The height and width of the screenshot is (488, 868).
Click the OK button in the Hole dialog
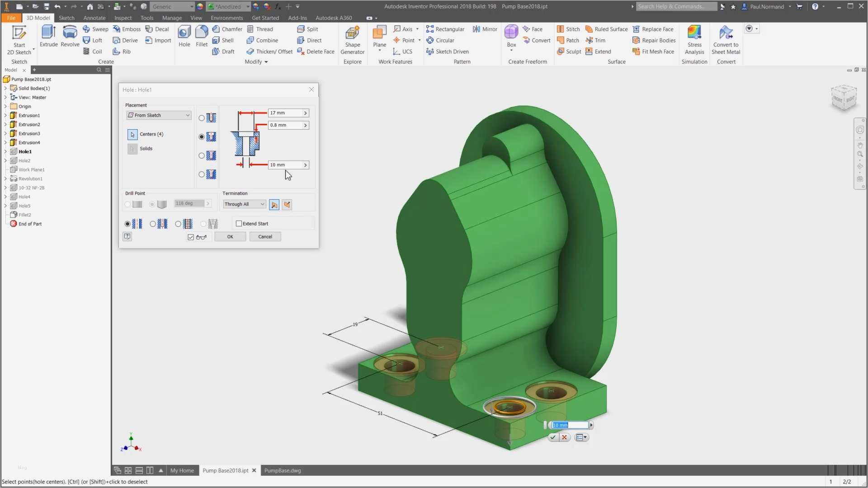tap(230, 237)
